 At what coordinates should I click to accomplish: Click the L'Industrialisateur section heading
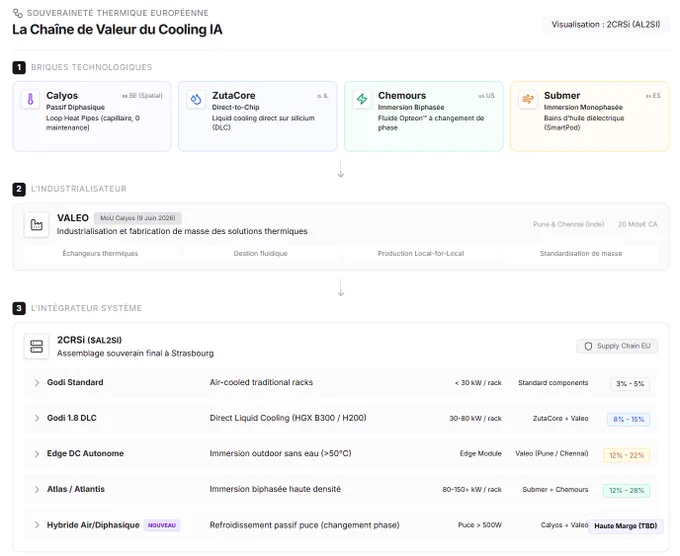(x=78, y=189)
